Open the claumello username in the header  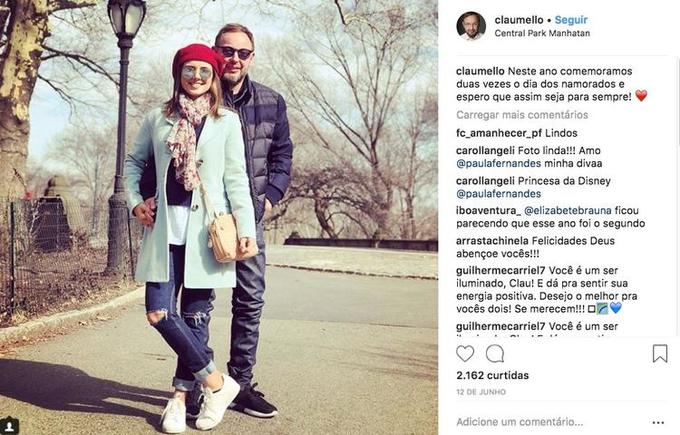point(519,20)
